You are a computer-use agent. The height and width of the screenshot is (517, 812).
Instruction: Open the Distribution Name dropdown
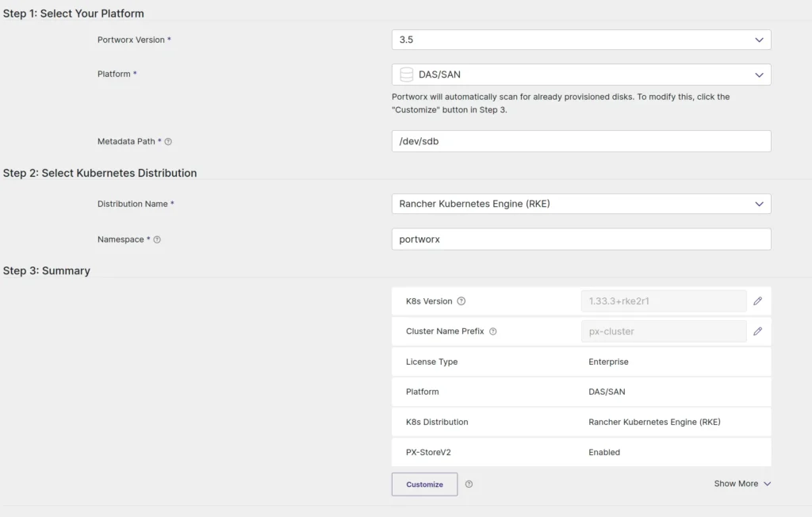(580, 204)
